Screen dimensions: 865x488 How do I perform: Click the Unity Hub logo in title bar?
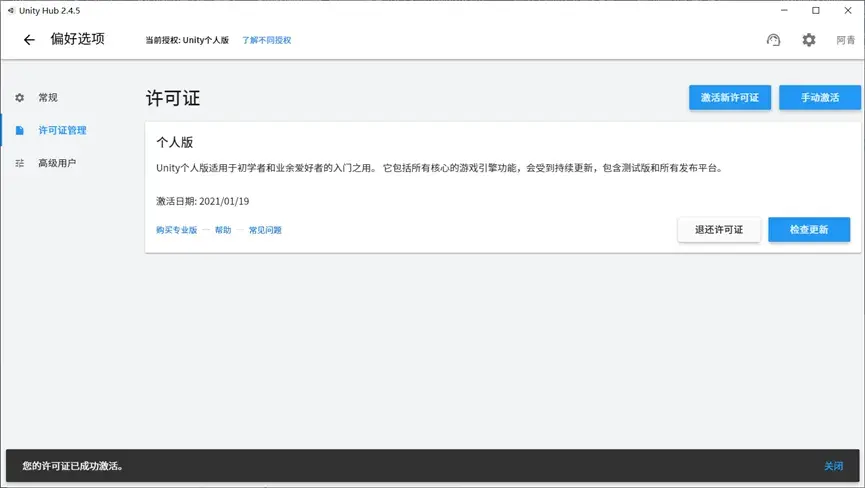(x=11, y=10)
